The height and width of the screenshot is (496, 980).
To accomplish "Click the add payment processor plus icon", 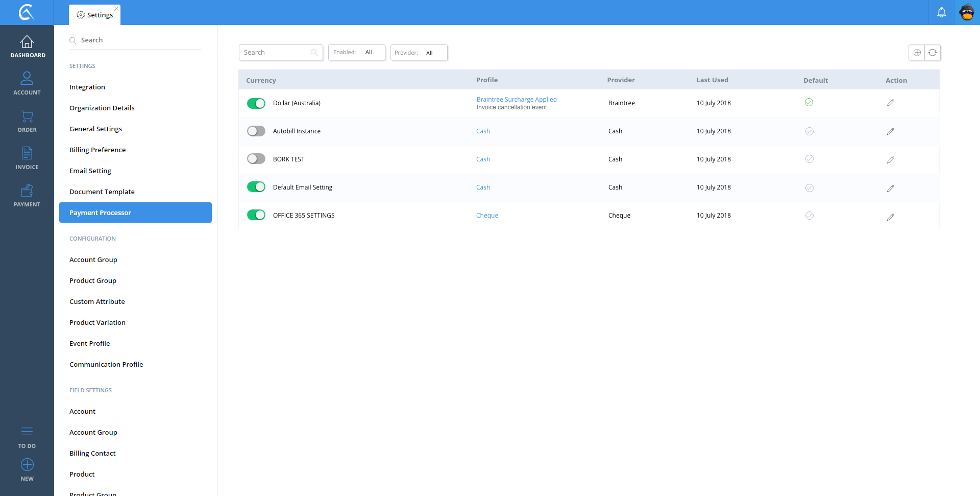I will coord(917,53).
